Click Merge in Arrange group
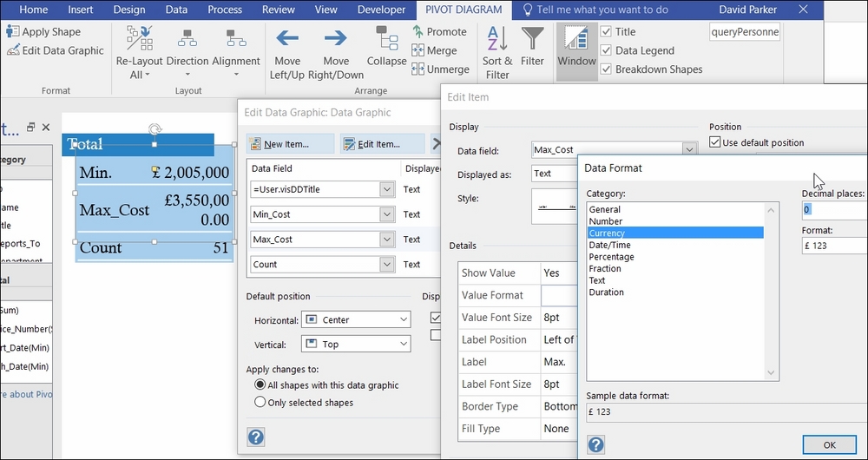 point(435,50)
